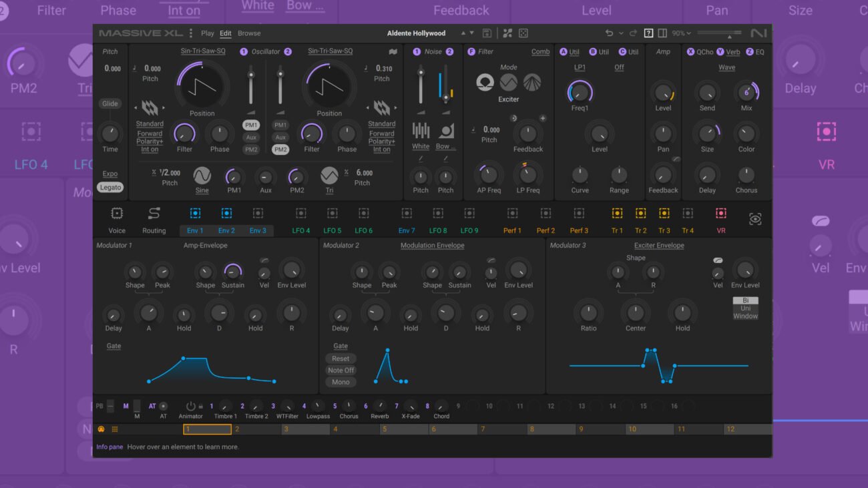This screenshot has height=488, width=868.
Task: Switch to Play view
Action: [x=208, y=33]
